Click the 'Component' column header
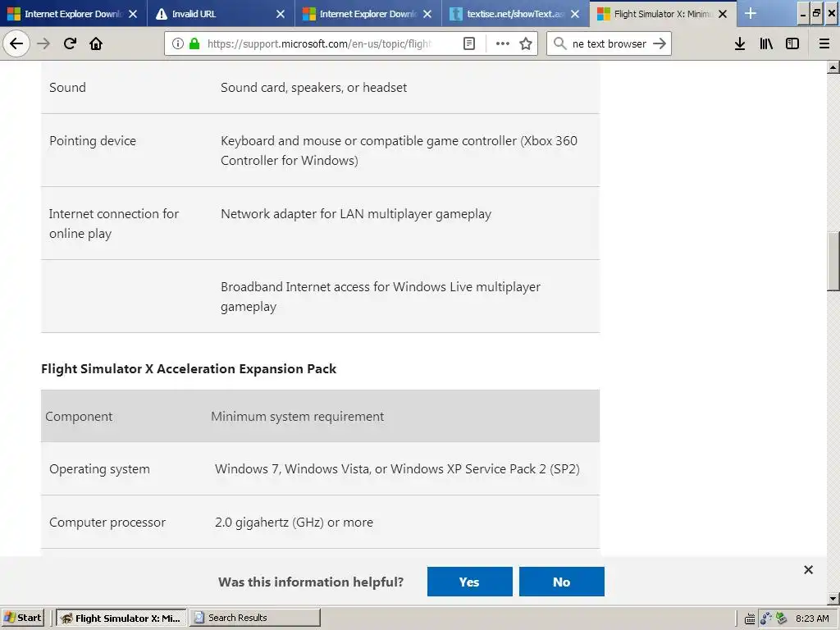The height and width of the screenshot is (630, 840). (79, 416)
